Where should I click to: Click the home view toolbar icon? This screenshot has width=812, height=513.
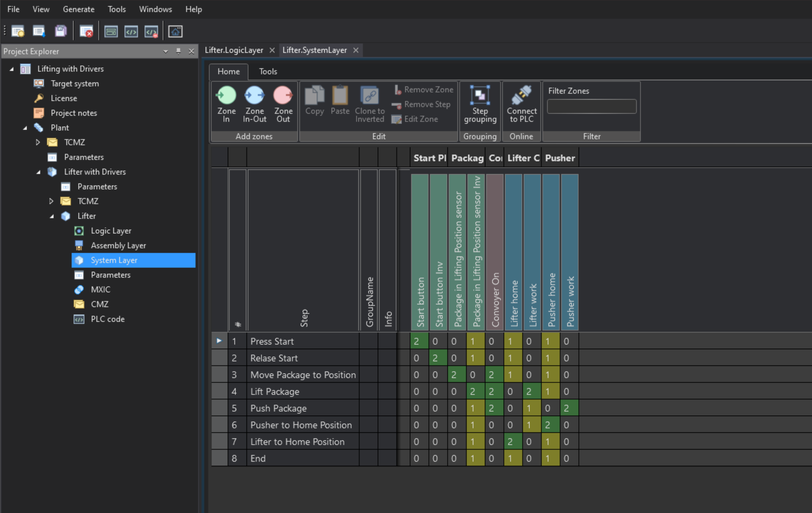click(175, 31)
